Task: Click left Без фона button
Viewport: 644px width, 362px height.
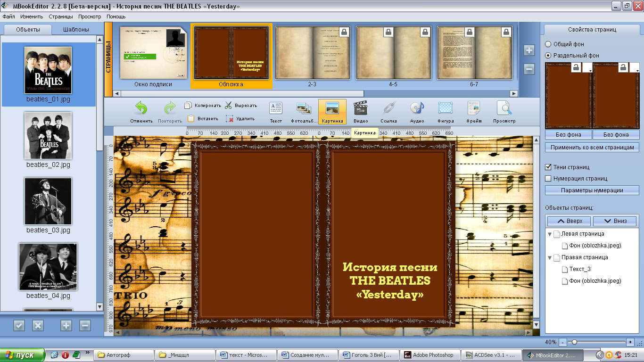Action: (x=568, y=134)
